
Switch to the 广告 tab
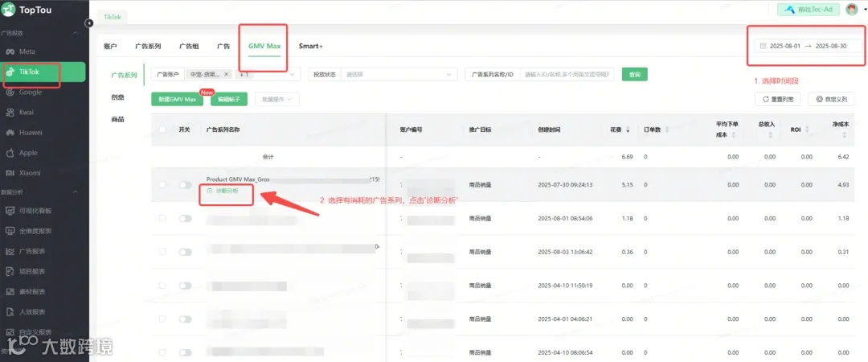pos(223,46)
